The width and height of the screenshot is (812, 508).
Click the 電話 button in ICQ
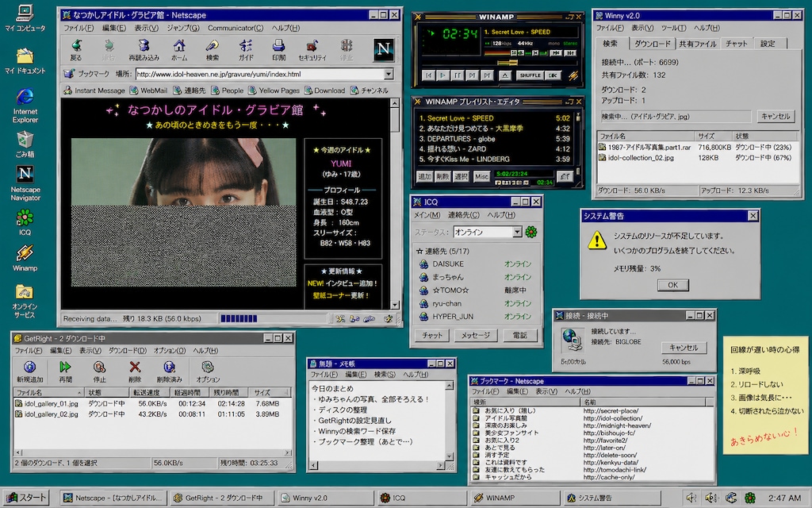(x=520, y=336)
